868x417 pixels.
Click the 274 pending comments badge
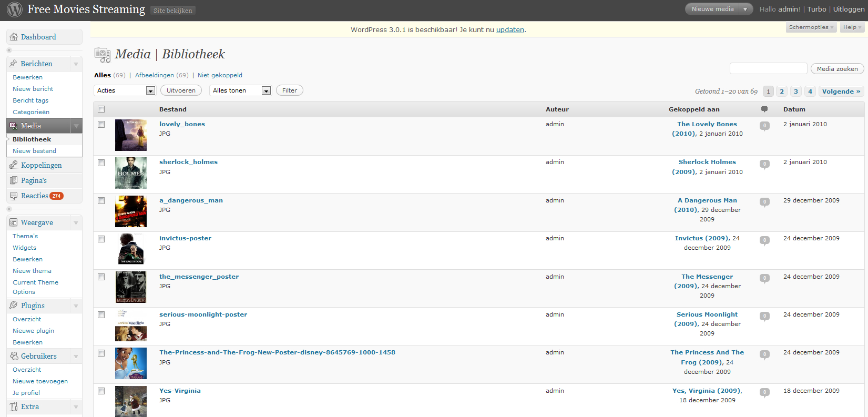tap(56, 196)
